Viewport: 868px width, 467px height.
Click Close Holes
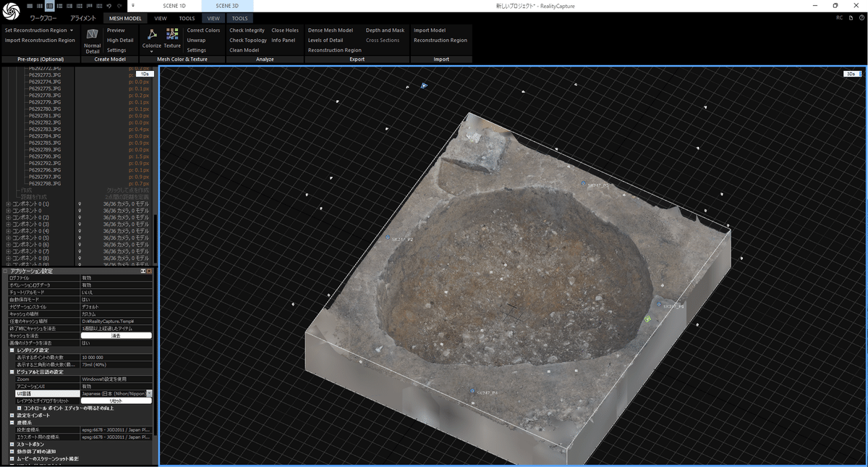coord(285,30)
